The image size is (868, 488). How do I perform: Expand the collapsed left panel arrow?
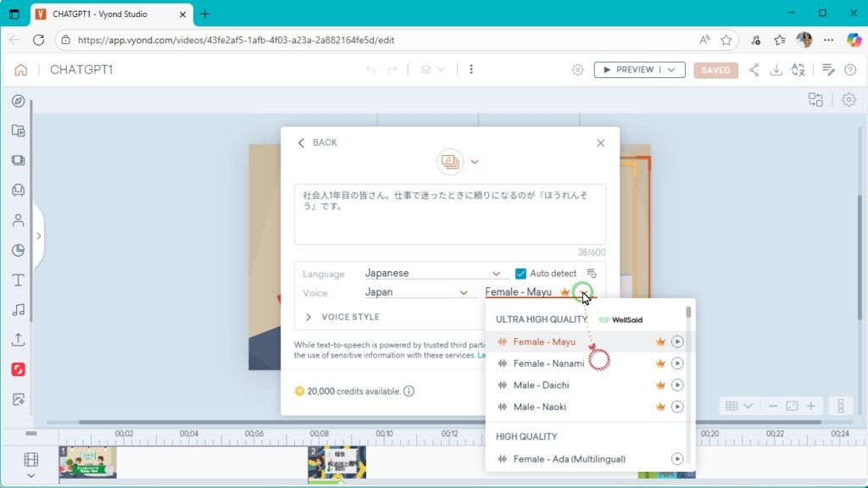[39, 236]
